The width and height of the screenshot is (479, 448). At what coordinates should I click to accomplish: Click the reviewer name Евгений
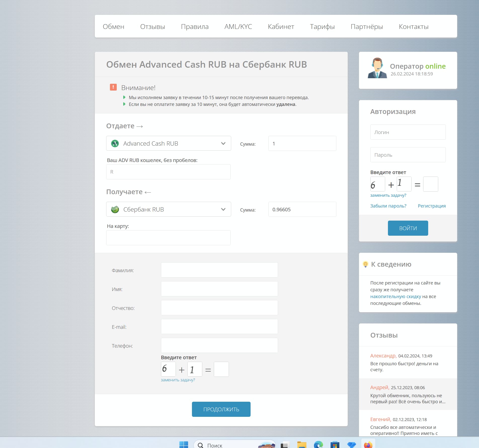pos(380,419)
